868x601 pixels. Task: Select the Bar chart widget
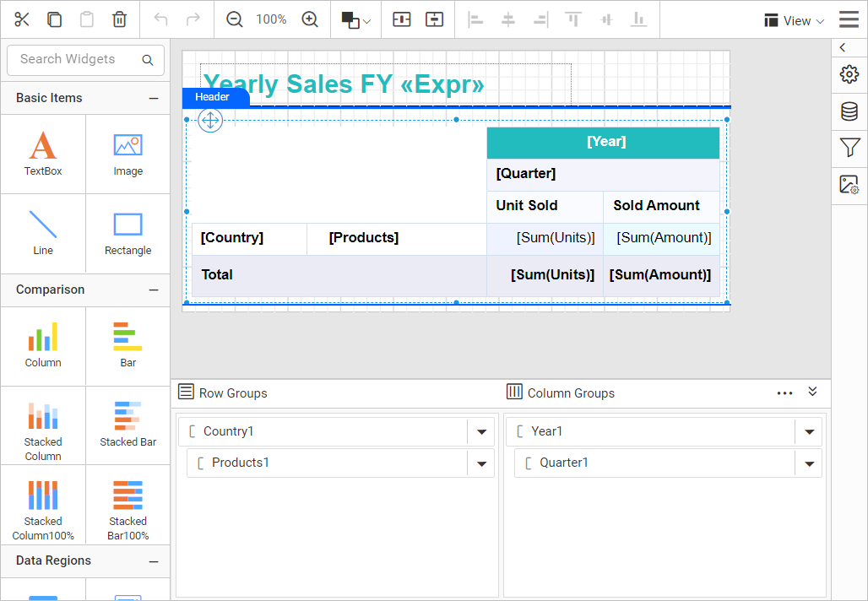pos(127,346)
